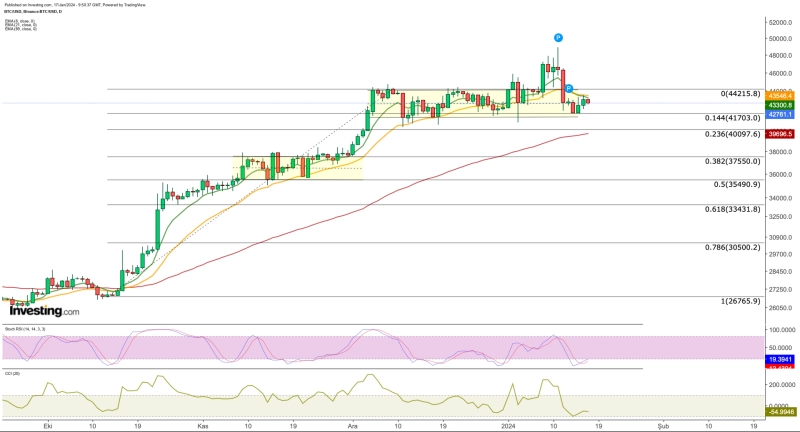Click the CCI (20) indicator legend label
This screenshot has width=800, height=432.
point(13,371)
